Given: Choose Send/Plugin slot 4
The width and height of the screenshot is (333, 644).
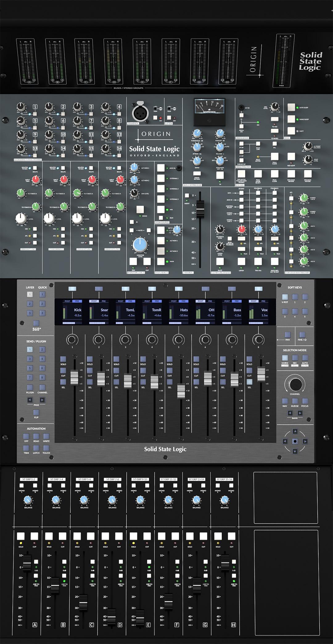Looking at the screenshot, I should [42, 359].
